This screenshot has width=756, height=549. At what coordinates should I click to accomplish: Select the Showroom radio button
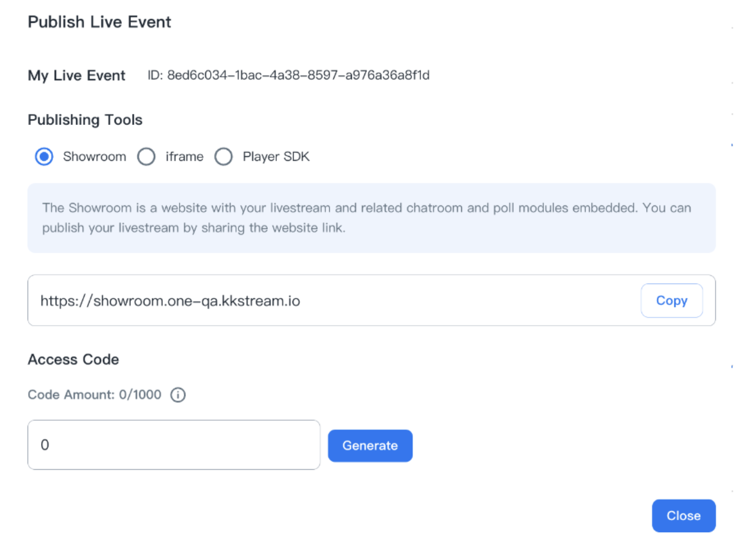tap(44, 157)
